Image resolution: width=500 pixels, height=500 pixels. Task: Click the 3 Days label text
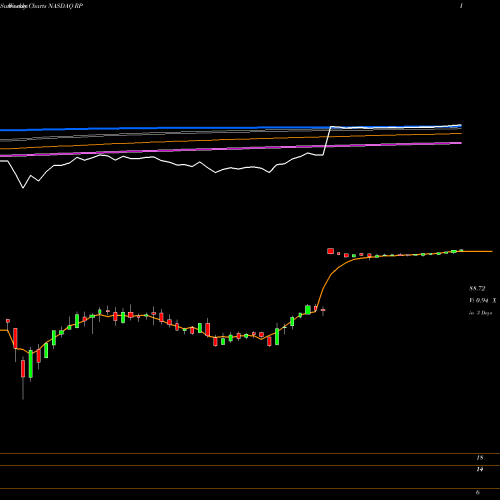point(484,313)
